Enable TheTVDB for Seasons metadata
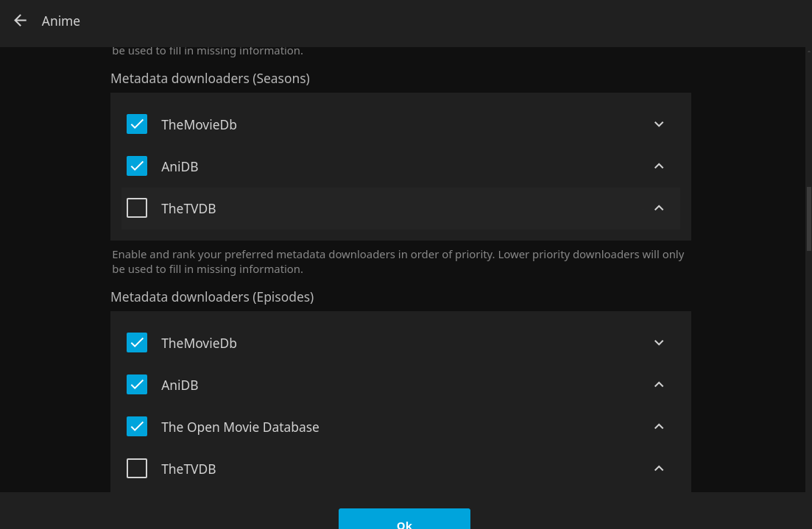812x529 pixels. tap(137, 208)
